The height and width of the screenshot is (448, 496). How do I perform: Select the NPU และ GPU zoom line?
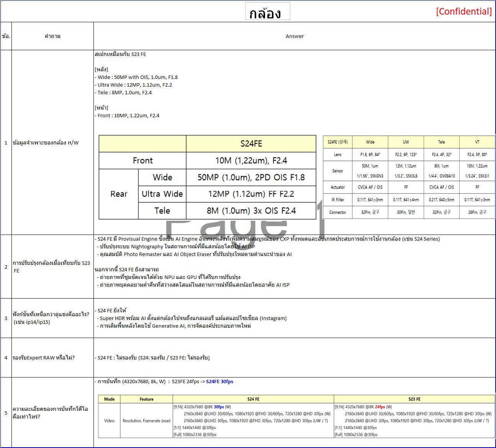[169, 277]
